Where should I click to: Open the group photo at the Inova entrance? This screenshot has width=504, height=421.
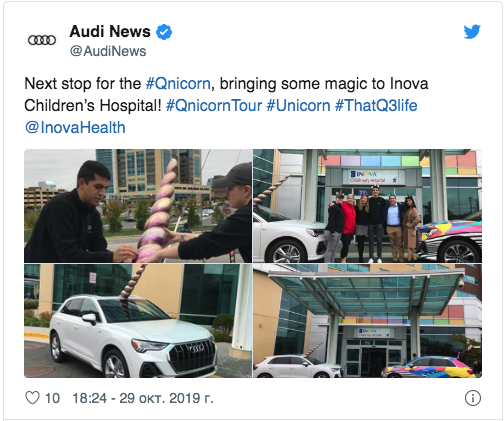point(367,206)
